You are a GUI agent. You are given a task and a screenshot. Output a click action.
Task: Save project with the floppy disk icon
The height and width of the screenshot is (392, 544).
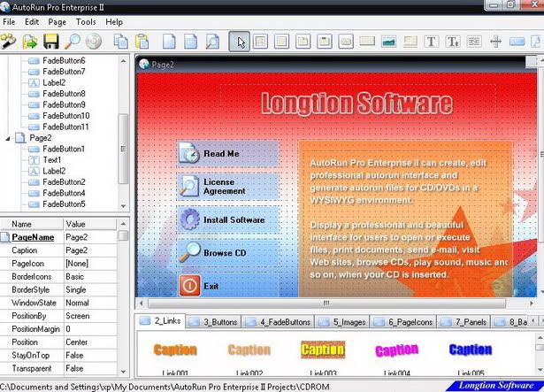(x=51, y=42)
